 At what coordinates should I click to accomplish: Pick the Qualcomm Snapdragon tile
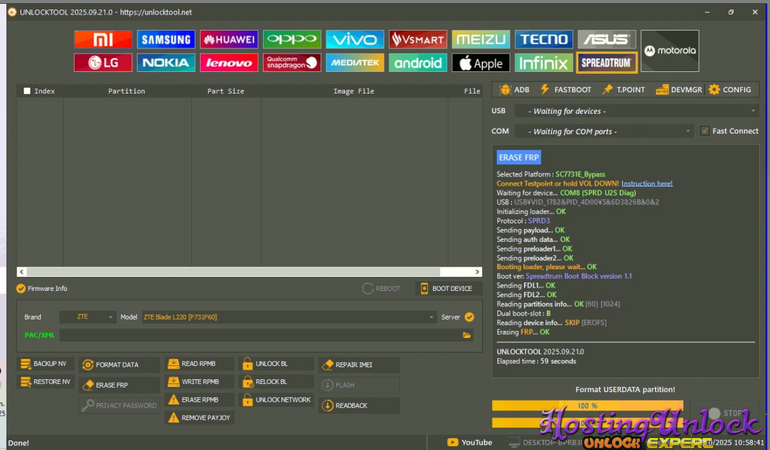(292, 63)
